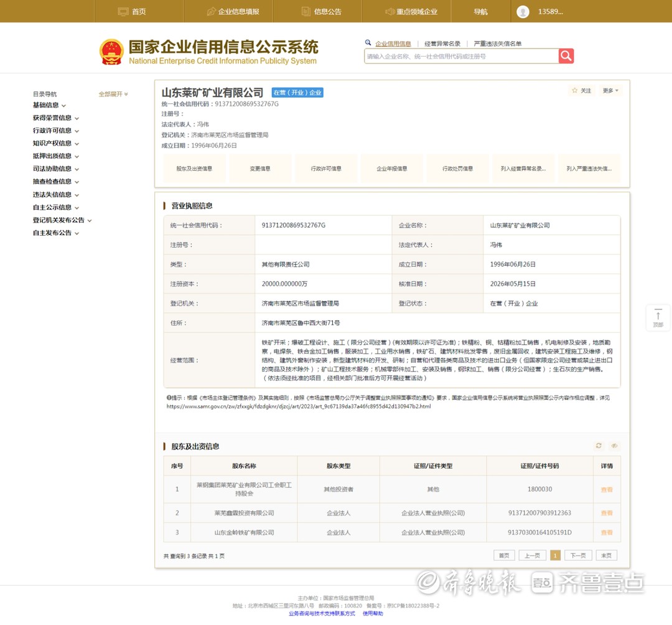The height and width of the screenshot is (625, 672).
Task: Expand 登记机关发布公告 in the sidebar
Action: click(x=62, y=220)
